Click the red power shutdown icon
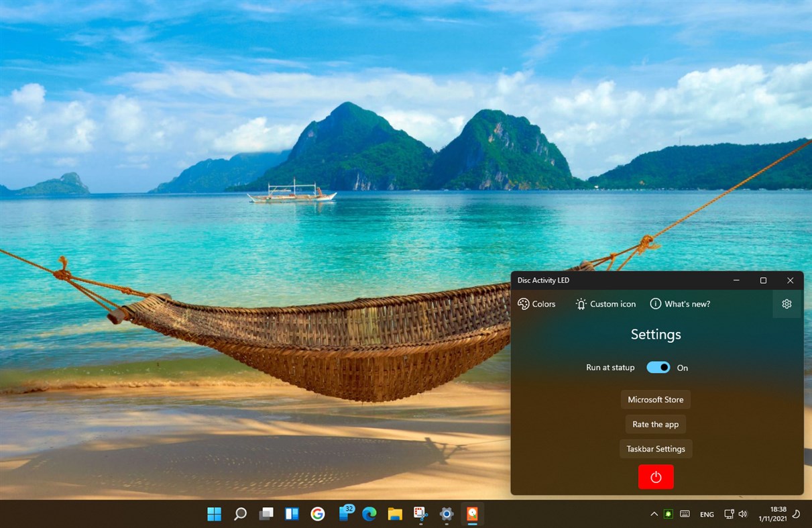This screenshot has width=812, height=528. (x=655, y=476)
